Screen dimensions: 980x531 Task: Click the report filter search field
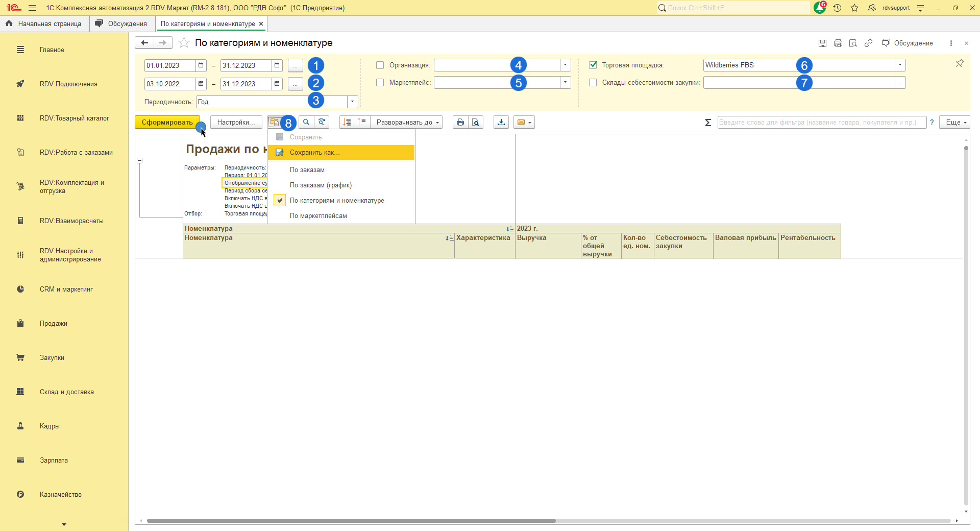(821, 123)
